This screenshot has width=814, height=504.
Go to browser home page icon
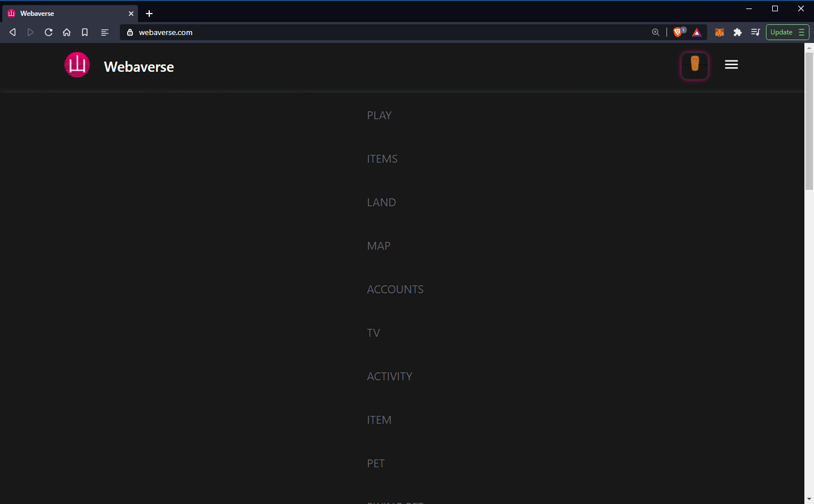pyautogui.click(x=67, y=32)
